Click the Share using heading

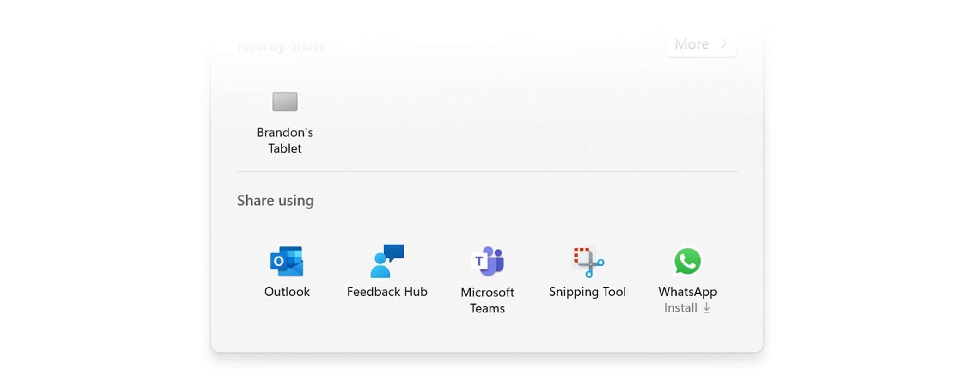(276, 201)
